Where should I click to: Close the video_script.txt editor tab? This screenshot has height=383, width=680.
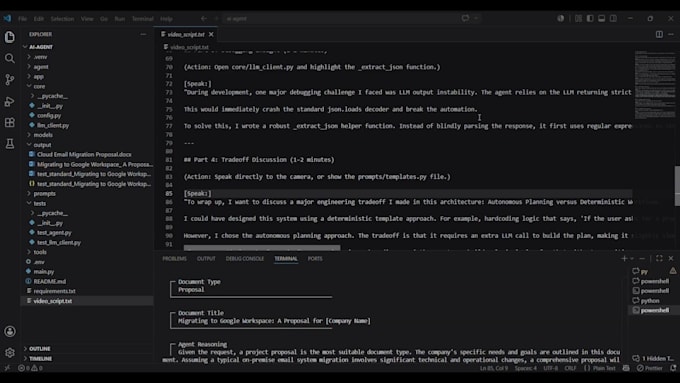pos(211,34)
